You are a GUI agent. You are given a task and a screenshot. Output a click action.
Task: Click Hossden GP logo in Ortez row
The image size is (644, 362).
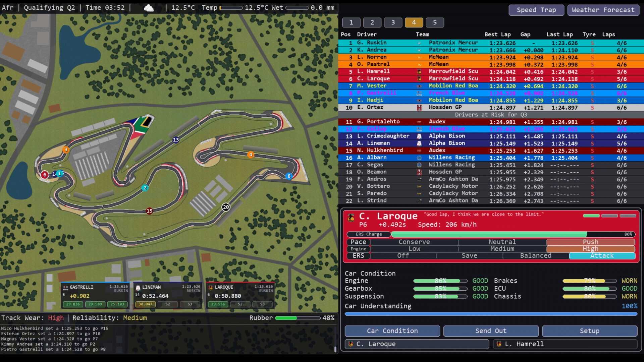point(419,108)
